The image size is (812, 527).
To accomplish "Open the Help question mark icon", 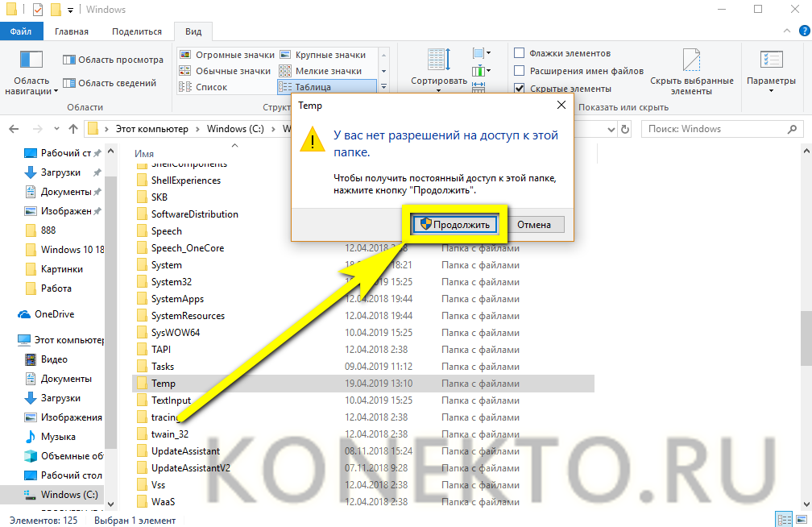I will tap(804, 31).
